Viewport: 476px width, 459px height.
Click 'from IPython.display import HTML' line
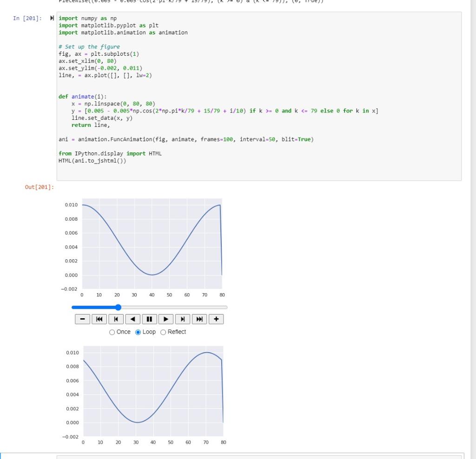point(110,153)
